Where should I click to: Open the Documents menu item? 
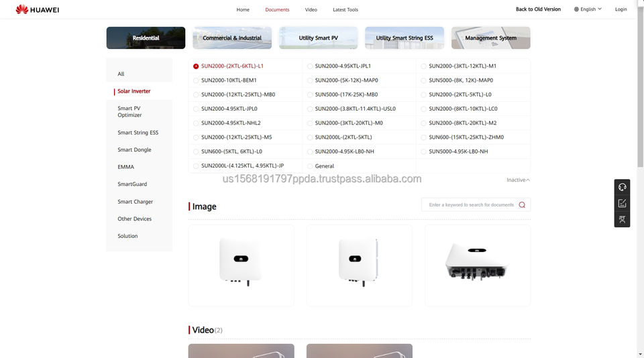(277, 9)
